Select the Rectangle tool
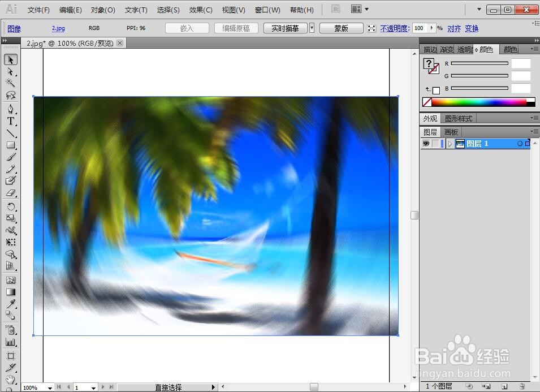The height and width of the screenshot is (392, 540). (11, 145)
